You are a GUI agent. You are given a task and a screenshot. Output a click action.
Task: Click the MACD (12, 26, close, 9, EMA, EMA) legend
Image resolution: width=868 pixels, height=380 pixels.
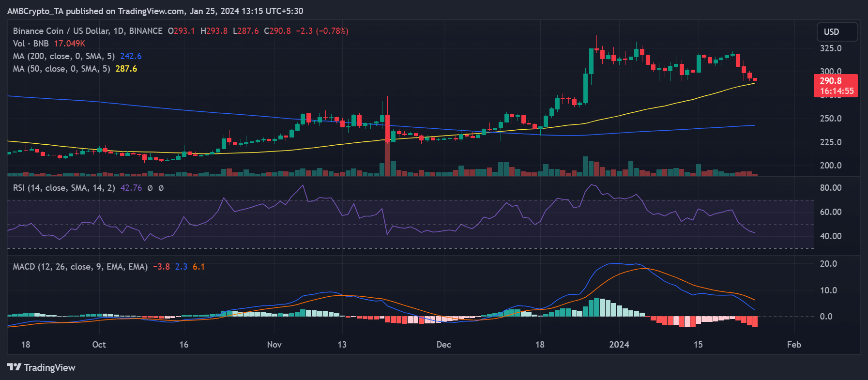pos(80,267)
